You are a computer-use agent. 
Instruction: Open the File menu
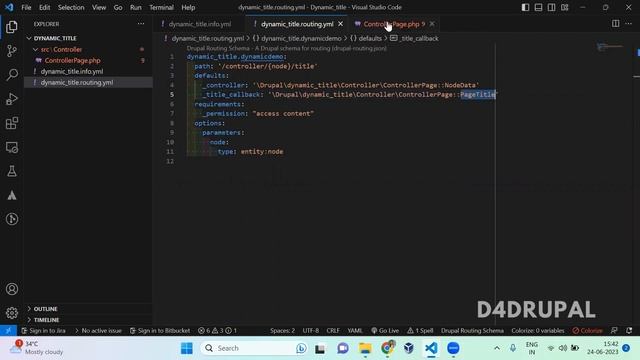tap(26, 7)
